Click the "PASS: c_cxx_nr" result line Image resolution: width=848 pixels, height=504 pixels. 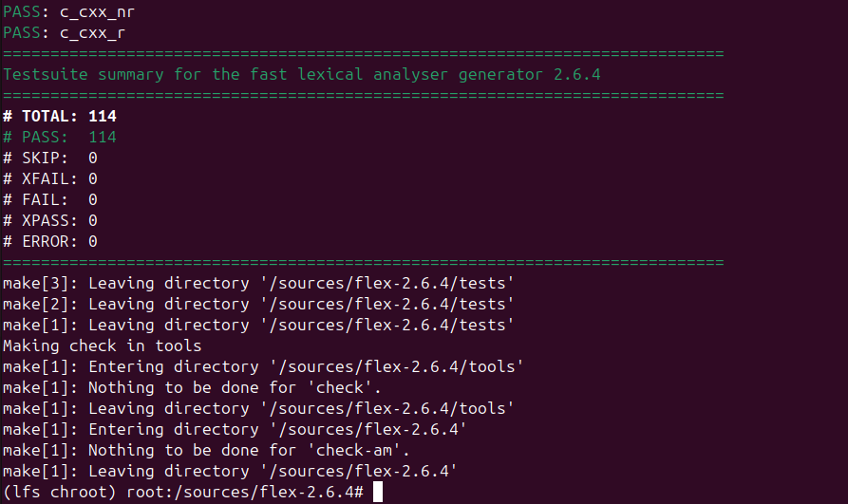pyautogui.click(x=68, y=11)
